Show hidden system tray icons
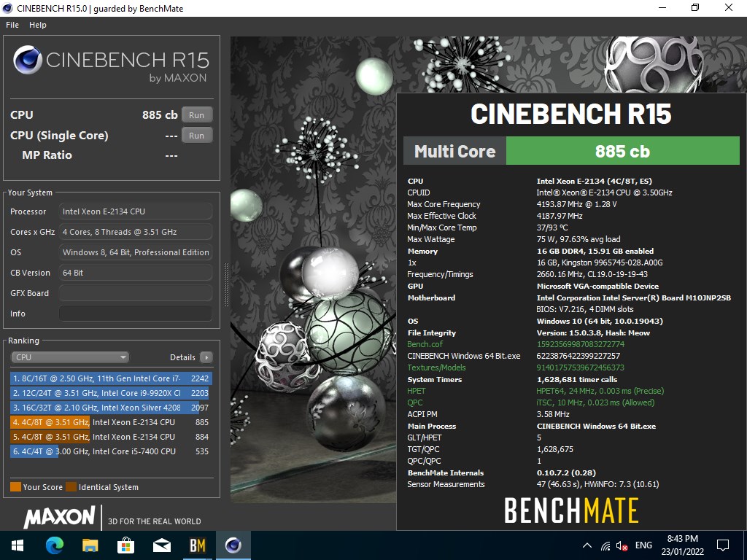The image size is (747, 560). [587, 545]
